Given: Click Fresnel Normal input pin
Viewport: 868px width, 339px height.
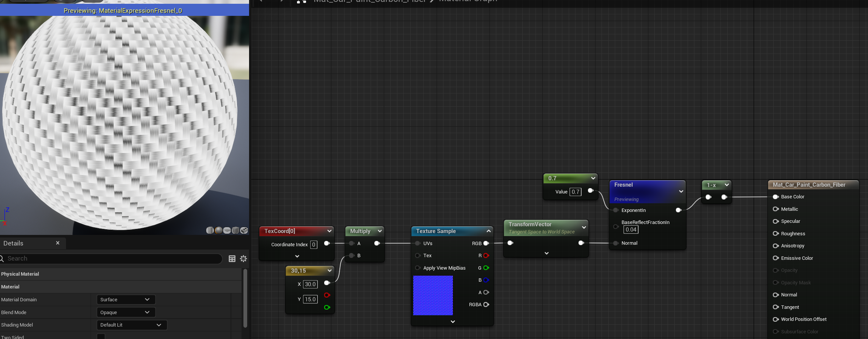Looking at the screenshot, I should [616, 243].
